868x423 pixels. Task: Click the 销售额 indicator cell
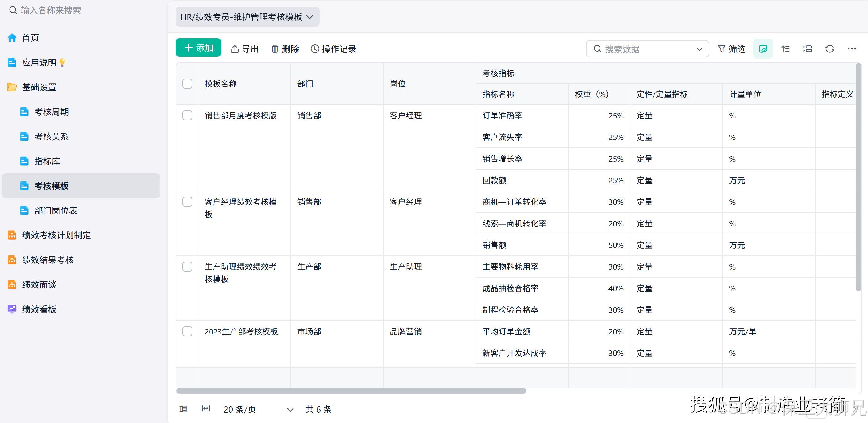pos(522,245)
